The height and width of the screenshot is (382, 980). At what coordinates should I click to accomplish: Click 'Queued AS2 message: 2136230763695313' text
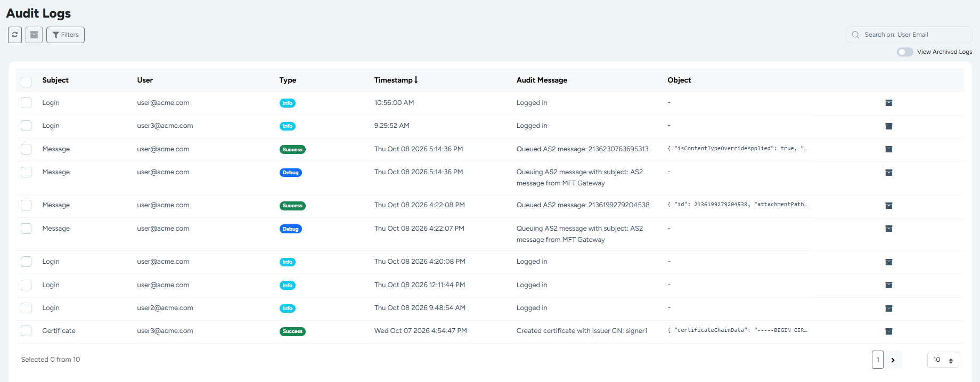(582, 149)
